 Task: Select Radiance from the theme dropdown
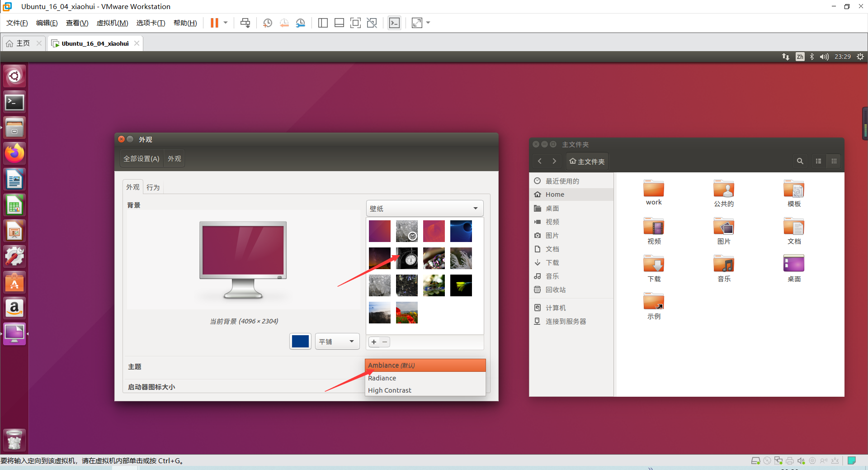point(382,378)
